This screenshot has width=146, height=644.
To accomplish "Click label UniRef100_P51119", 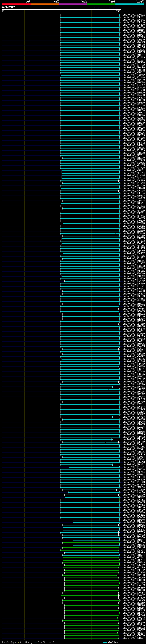I will (x=134, y=58).
